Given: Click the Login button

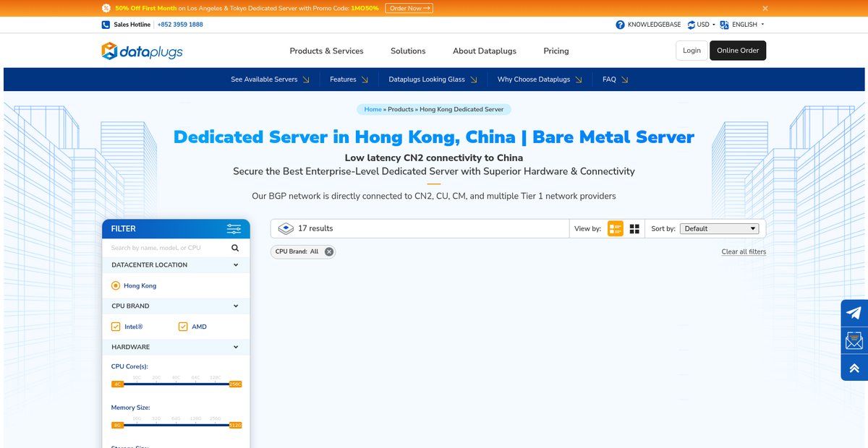Looking at the screenshot, I should pyautogui.click(x=692, y=51).
